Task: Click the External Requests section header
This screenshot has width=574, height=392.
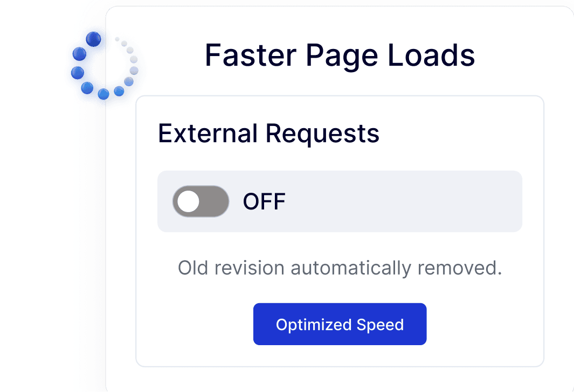Action: coord(268,133)
